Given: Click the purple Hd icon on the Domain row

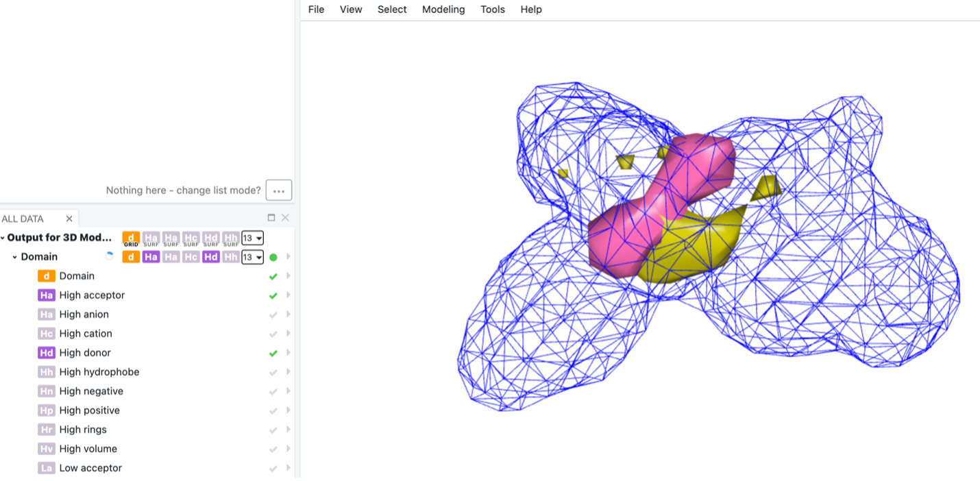Looking at the screenshot, I should click(x=210, y=256).
